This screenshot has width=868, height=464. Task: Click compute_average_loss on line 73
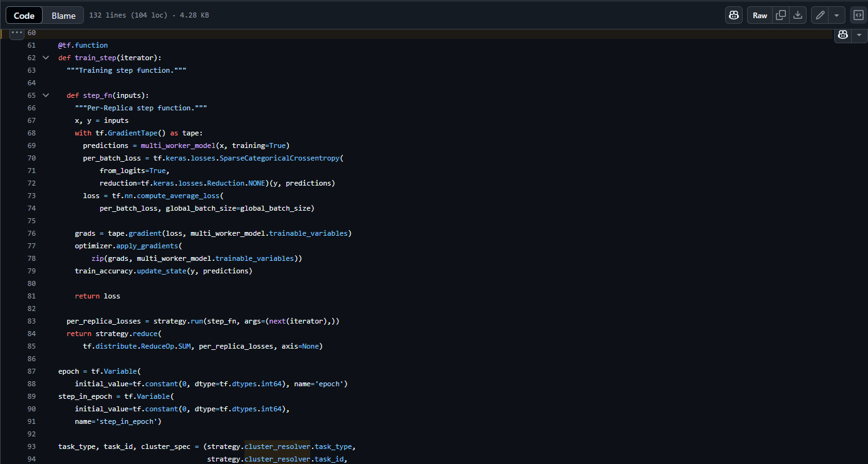178,196
